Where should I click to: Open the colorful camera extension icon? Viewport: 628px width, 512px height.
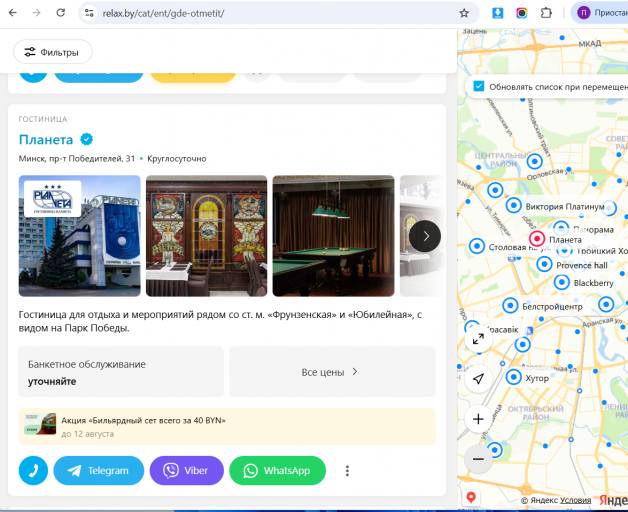coord(521,13)
